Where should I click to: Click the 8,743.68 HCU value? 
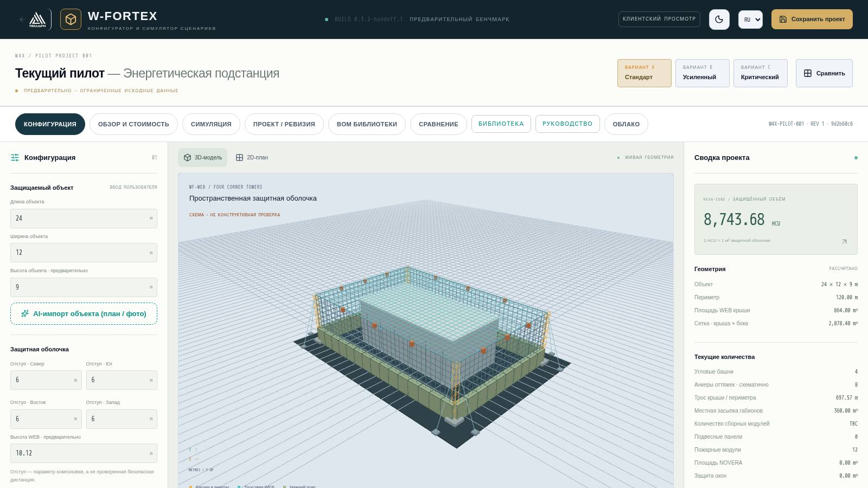pos(734,220)
